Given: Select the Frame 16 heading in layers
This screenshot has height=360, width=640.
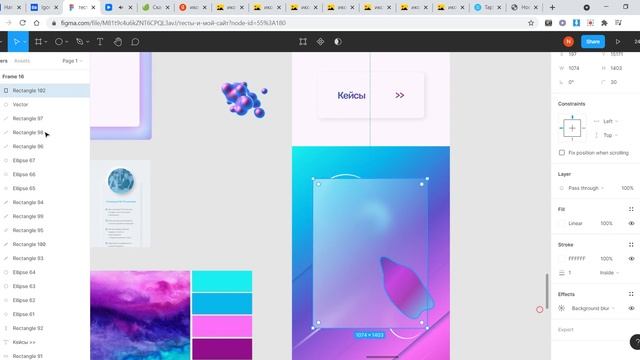Looking at the screenshot, I should (x=13, y=76).
